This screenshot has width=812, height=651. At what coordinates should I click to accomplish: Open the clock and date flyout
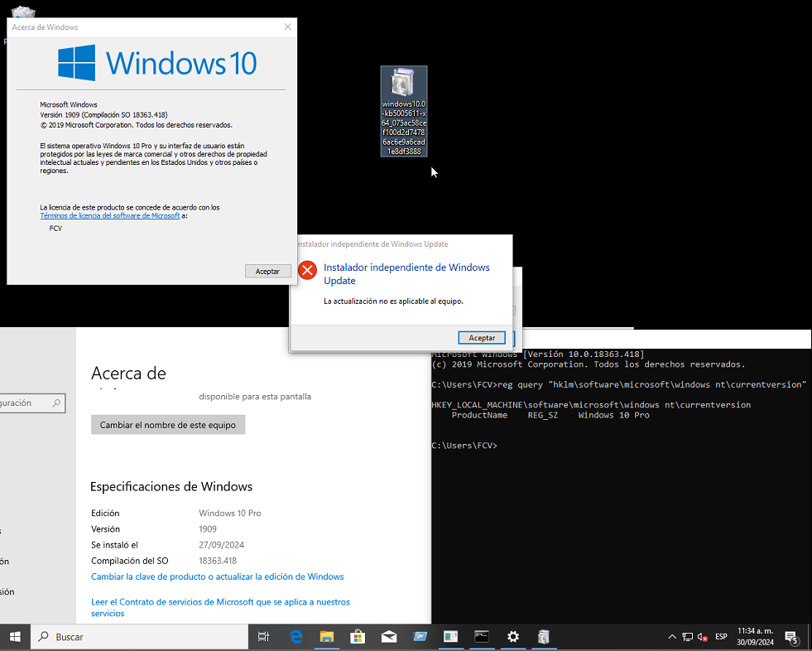[x=755, y=636]
